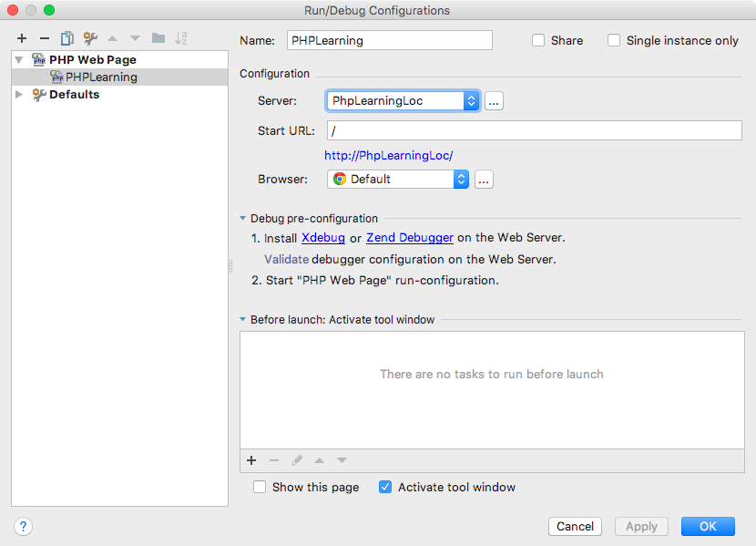This screenshot has height=546, width=756.
Task: Uncheck Activate tool window
Action: click(x=385, y=487)
